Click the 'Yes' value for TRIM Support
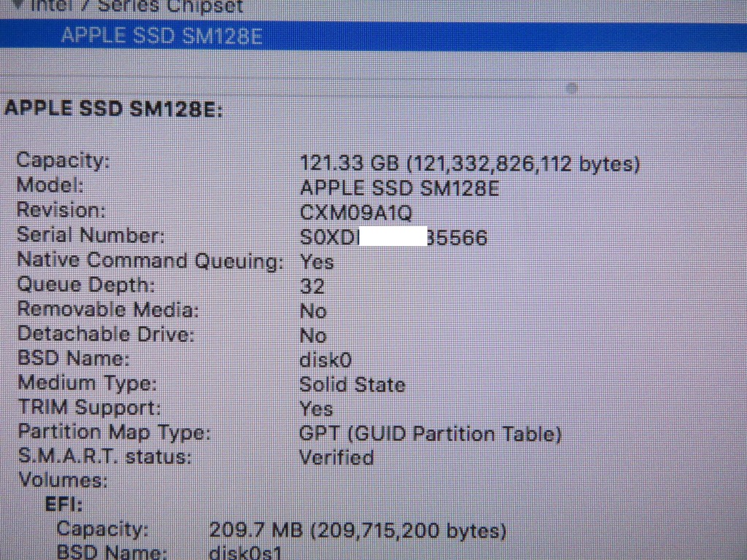 pos(316,408)
